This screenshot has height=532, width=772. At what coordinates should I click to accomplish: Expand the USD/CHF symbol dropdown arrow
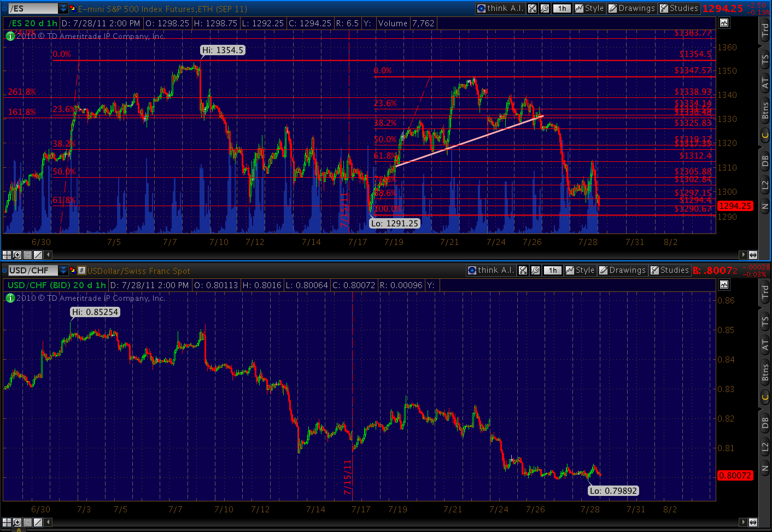coord(63,270)
